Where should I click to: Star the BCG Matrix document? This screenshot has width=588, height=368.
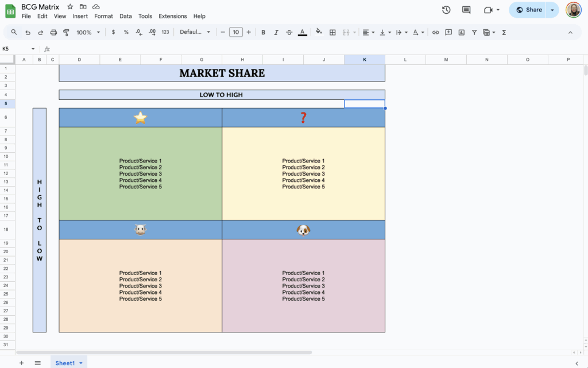(69, 7)
